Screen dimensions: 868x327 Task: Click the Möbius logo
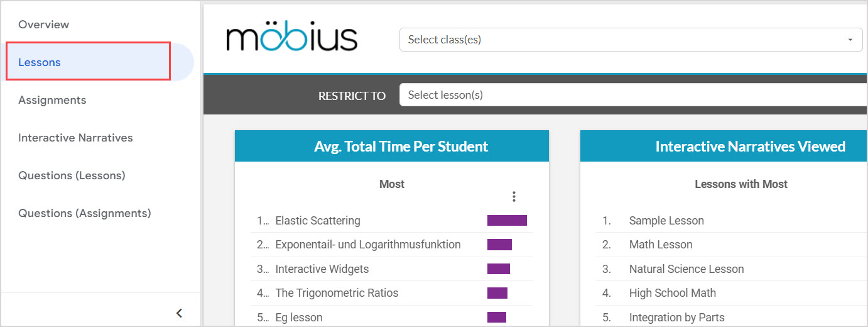[x=292, y=39]
